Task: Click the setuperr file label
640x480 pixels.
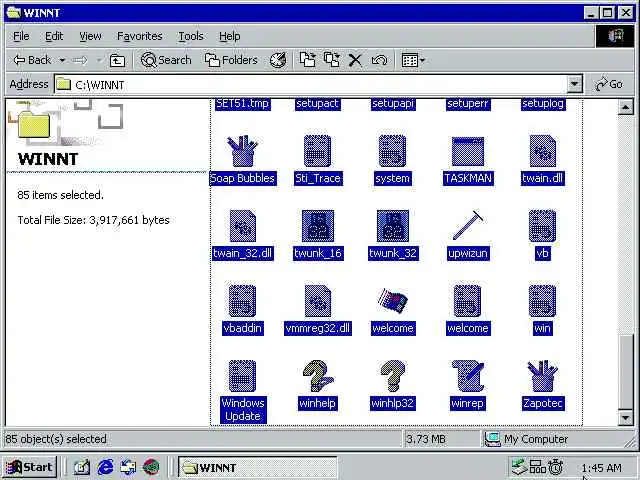Action: pyautogui.click(x=468, y=104)
